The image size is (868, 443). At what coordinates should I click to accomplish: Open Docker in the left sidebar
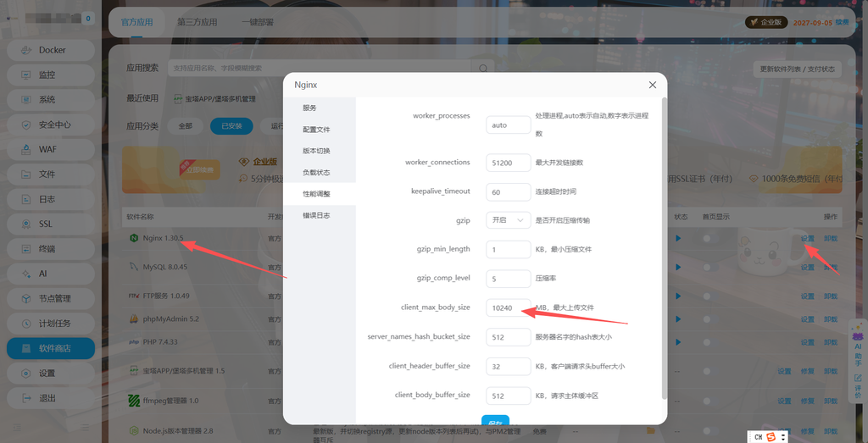50,50
